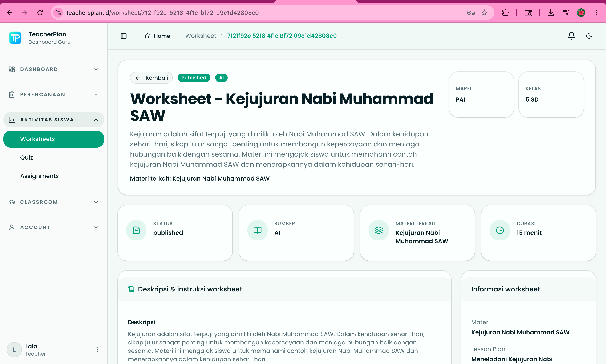Open the Quiz menu item
606x364 pixels.
pos(27,157)
